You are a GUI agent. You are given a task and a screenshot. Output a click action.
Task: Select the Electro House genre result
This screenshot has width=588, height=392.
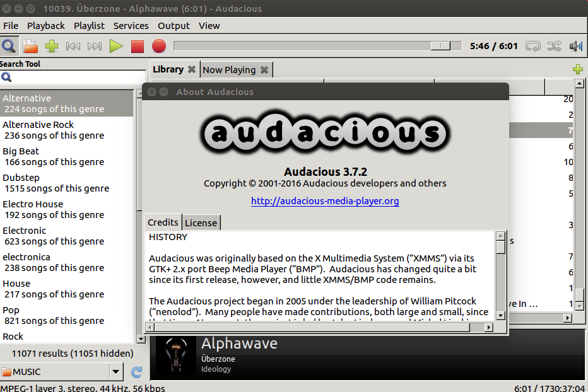click(x=66, y=209)
